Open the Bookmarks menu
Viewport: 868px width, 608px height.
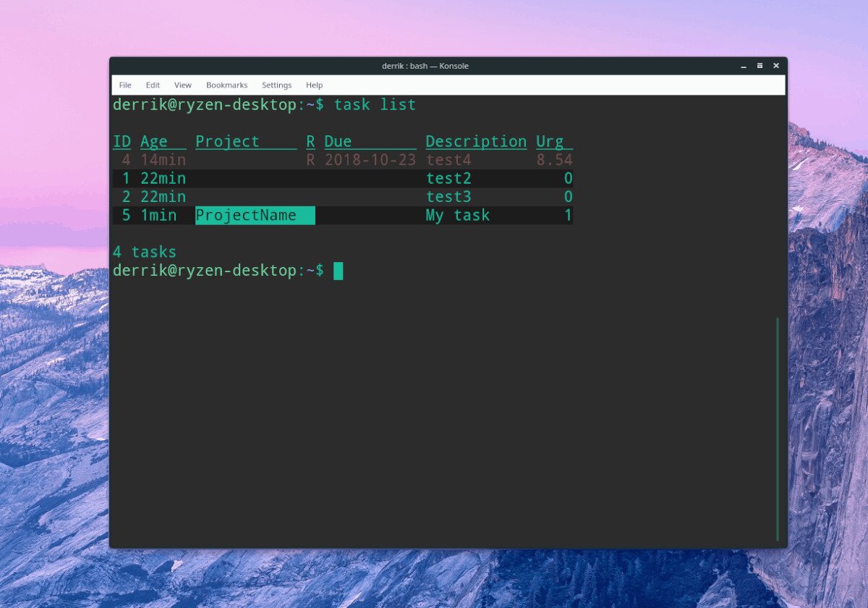[226, 85]
